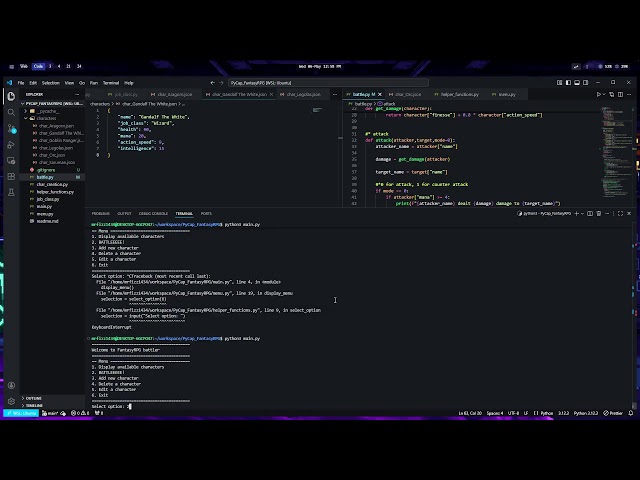640x480 pixels.
Task: Open the Run and Debug view
Action: [x=11, y=144]
